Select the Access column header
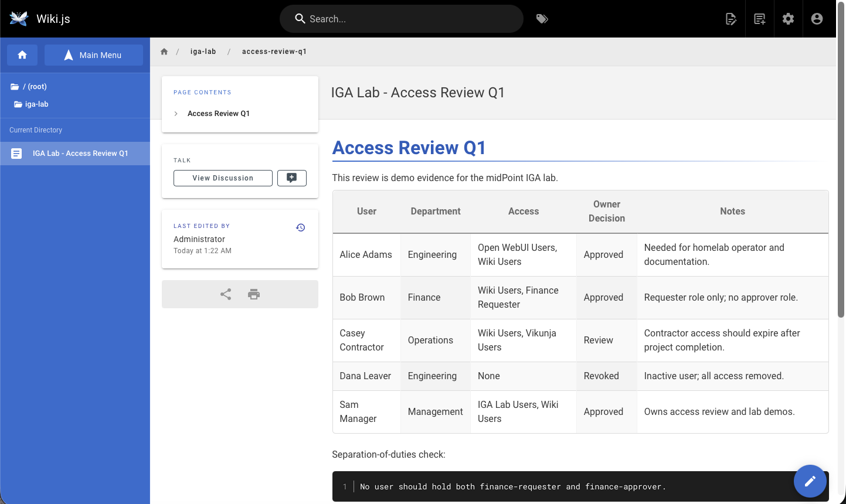 pos(524,212)
